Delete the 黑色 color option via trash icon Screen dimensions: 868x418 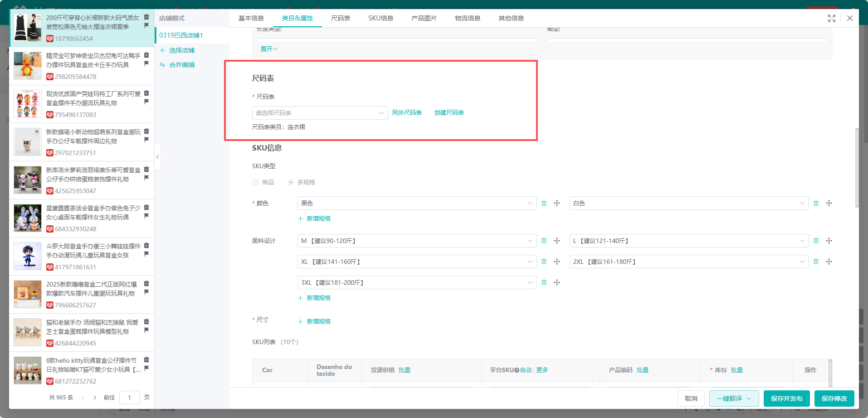pos(544,204)
